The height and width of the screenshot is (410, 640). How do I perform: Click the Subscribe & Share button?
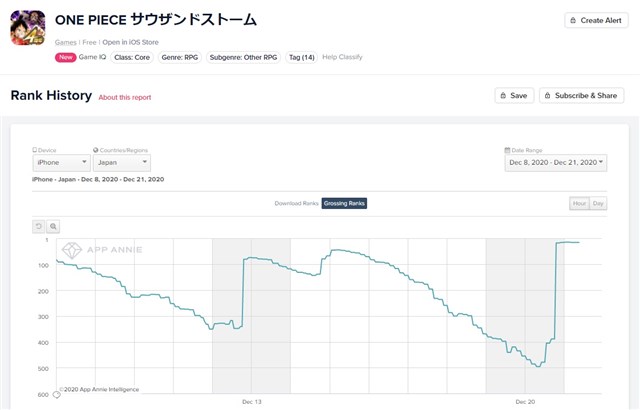tap(581, 96)
